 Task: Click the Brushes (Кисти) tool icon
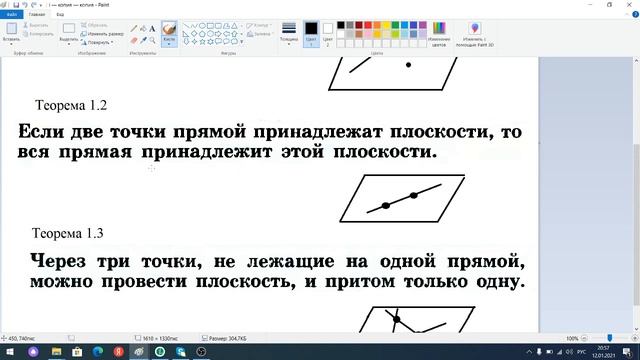pos(169,29)
